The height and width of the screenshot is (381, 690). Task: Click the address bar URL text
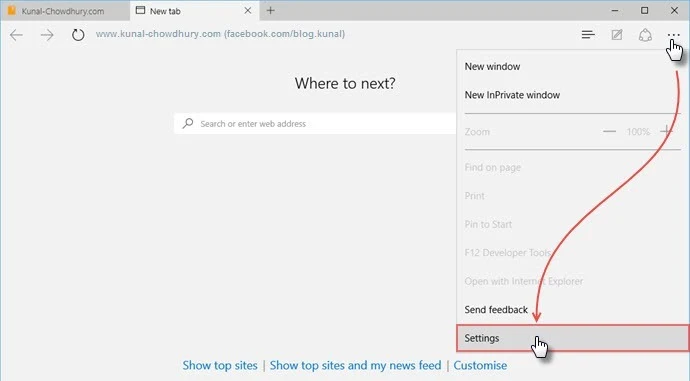click(220, 34)
